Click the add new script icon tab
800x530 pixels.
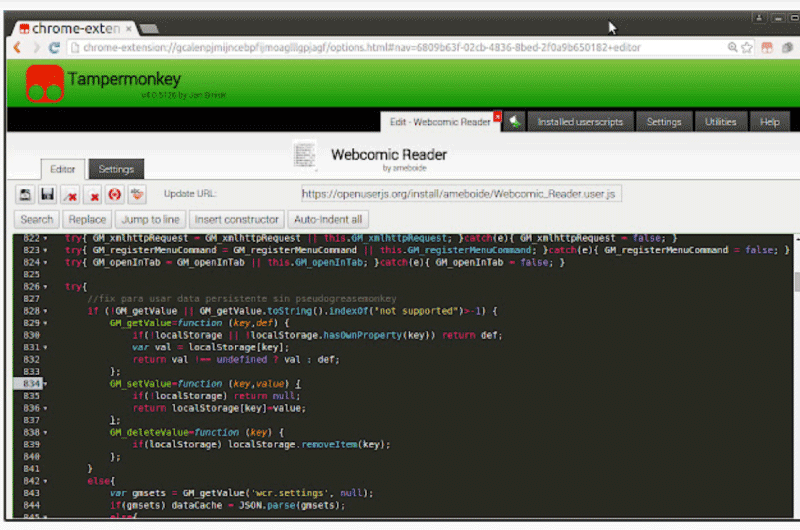pyautogui.click(x=515, y=122)
